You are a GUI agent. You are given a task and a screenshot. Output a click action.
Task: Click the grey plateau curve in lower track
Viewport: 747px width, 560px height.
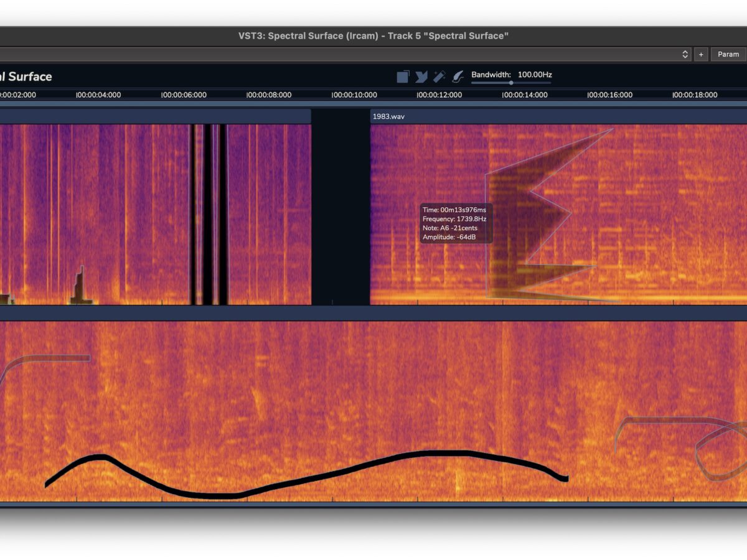coord(56,358)
